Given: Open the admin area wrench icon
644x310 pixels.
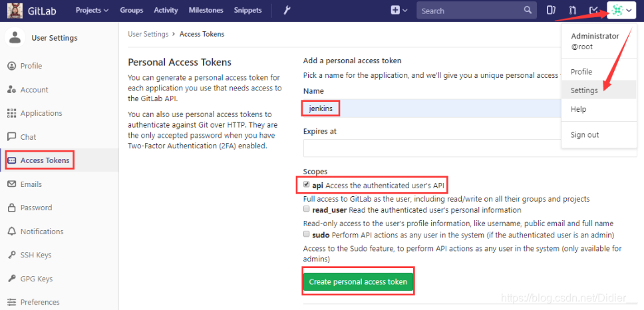Looking at the screenshot, I should click(x=287, y=10).
